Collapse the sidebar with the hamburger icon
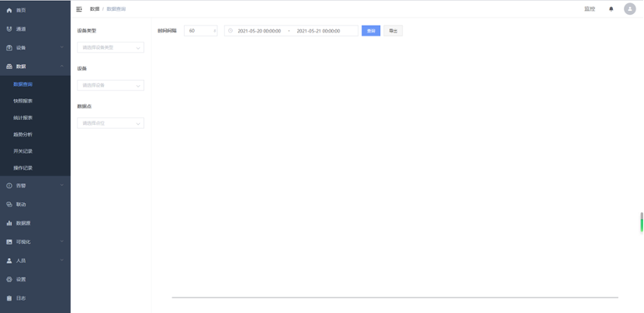This screenshot has width=644, height=313. pos(79,9)
